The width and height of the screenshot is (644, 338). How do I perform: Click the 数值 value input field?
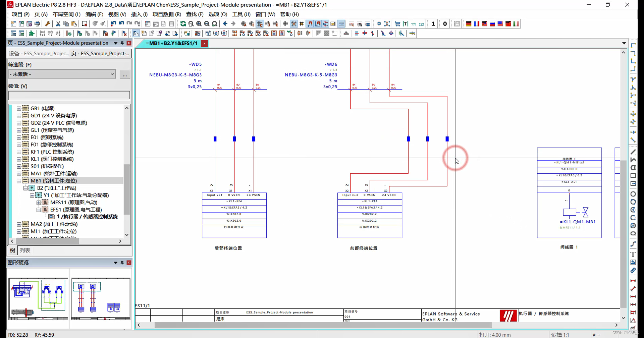coord(69,95)
